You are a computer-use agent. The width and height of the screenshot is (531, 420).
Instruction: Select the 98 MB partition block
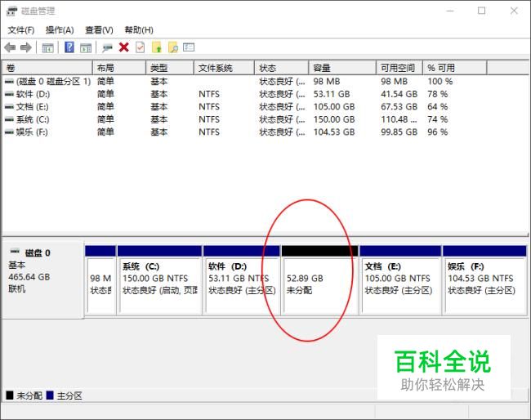[100, 280]
